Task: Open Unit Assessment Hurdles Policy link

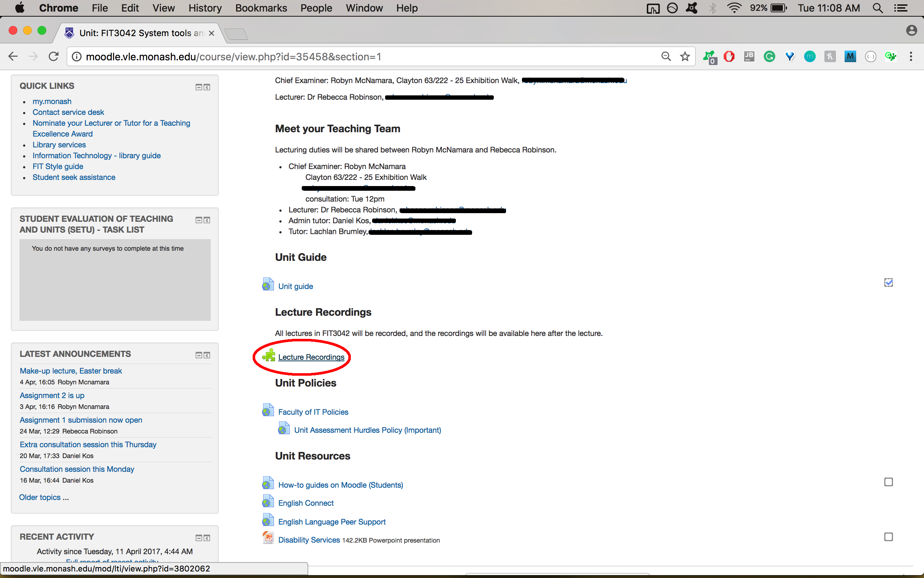Action: 367,430
